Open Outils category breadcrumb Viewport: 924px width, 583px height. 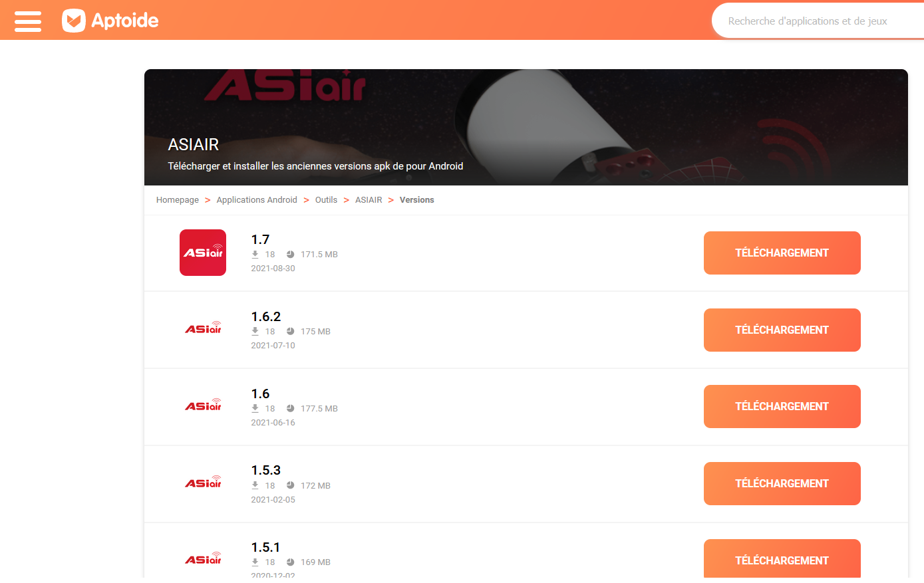click(326, 200)
